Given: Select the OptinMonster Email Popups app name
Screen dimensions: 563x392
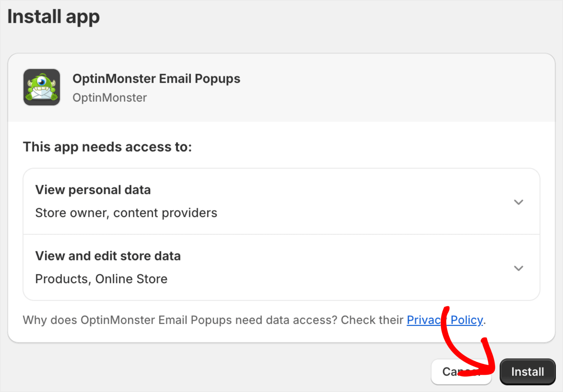Looking at the screenshot, I should pyautogui.click(x=156, y=79).
